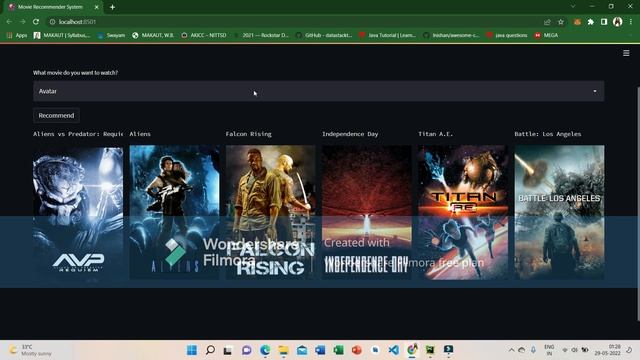Open the Apps bookmark shortcut
640x360 pixels.
17,35
